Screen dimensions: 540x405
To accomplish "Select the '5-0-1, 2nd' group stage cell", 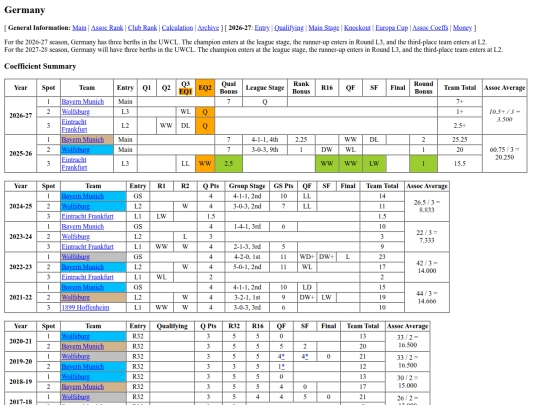I will pyautogui.click(x=247, y=267).
